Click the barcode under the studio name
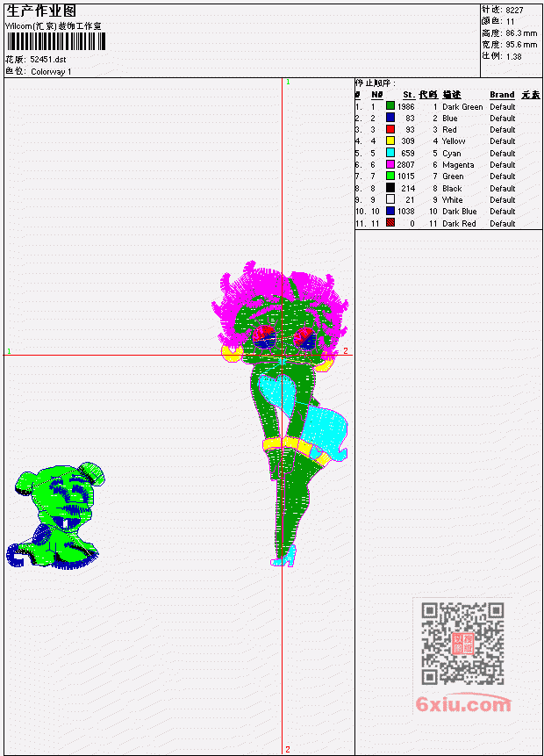 [x=55, y=42]
